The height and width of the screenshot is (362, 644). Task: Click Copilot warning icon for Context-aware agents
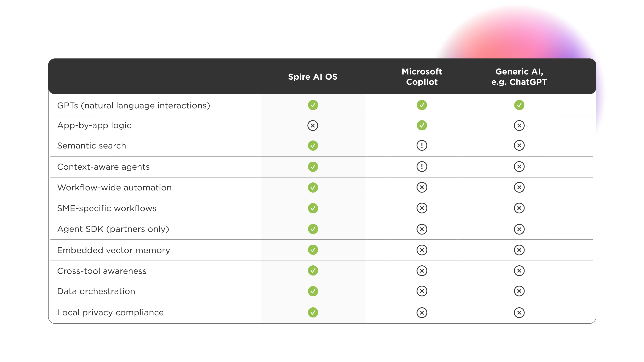pos(422,166)
